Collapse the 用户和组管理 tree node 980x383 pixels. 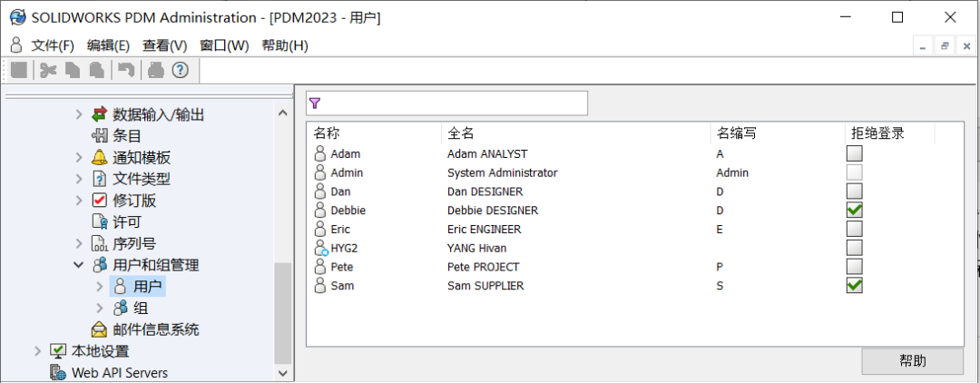click(79, 265)
